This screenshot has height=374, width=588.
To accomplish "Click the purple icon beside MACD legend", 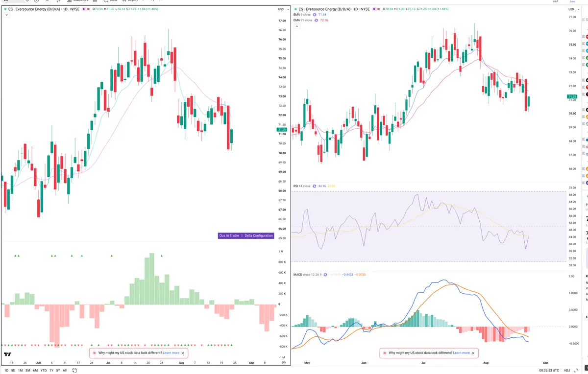I will [x=325, y=275].
